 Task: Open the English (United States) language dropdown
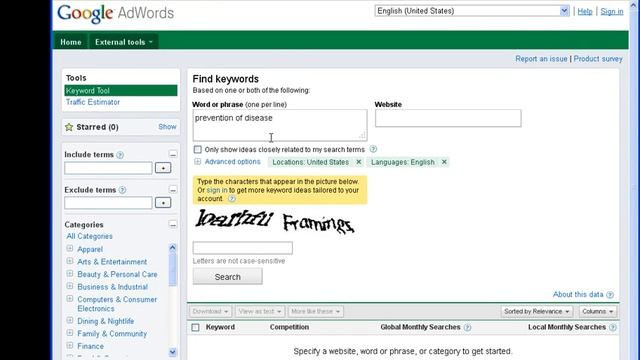(x=472, y=11)
